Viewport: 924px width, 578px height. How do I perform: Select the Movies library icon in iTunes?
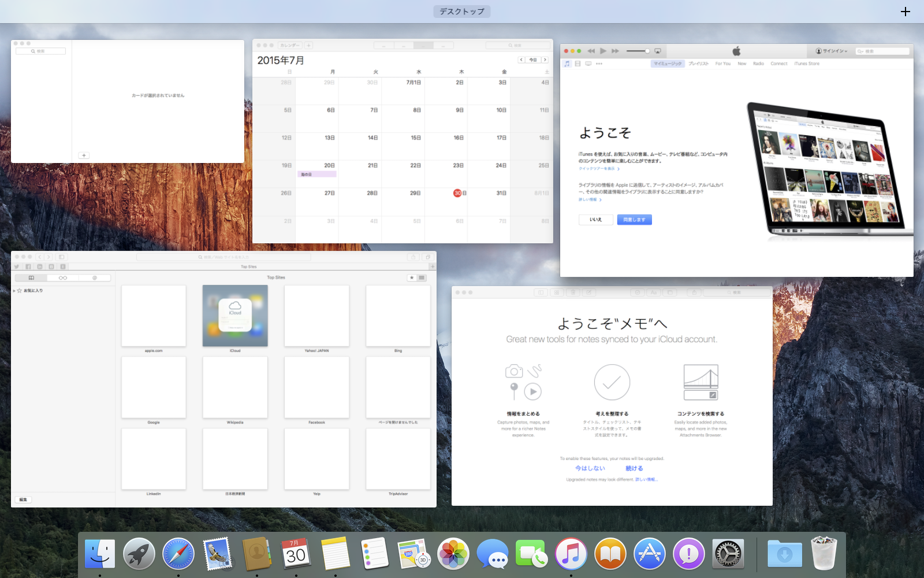click(x=577, y=64)
